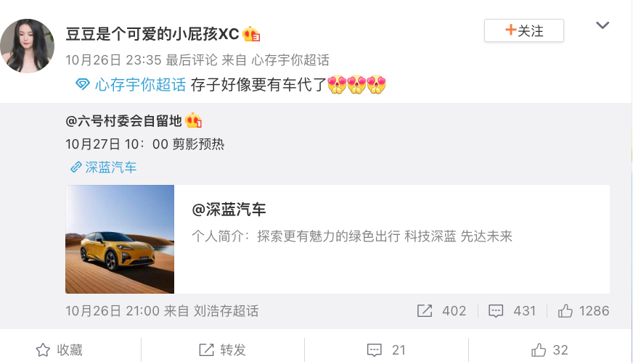Open the 心存宇你超话 source link
The height and width of the screenshot is (364, 633).
pyautogui.click(x=290, y=60)
